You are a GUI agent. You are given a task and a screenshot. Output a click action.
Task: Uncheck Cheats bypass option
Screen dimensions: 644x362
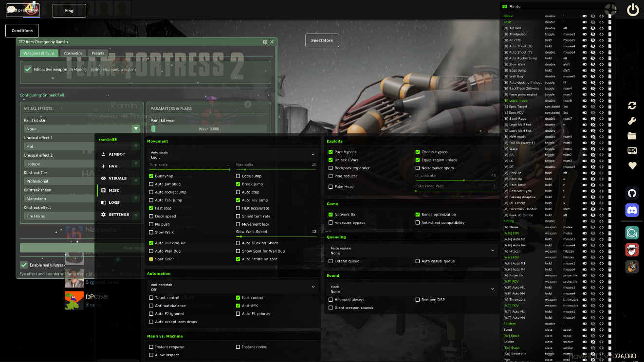[x=418, y=152]
